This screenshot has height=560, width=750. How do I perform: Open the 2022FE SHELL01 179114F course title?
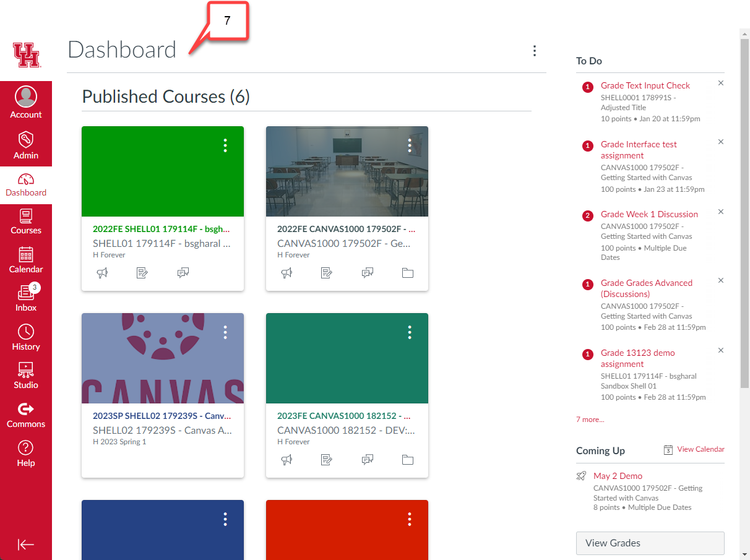162,229
